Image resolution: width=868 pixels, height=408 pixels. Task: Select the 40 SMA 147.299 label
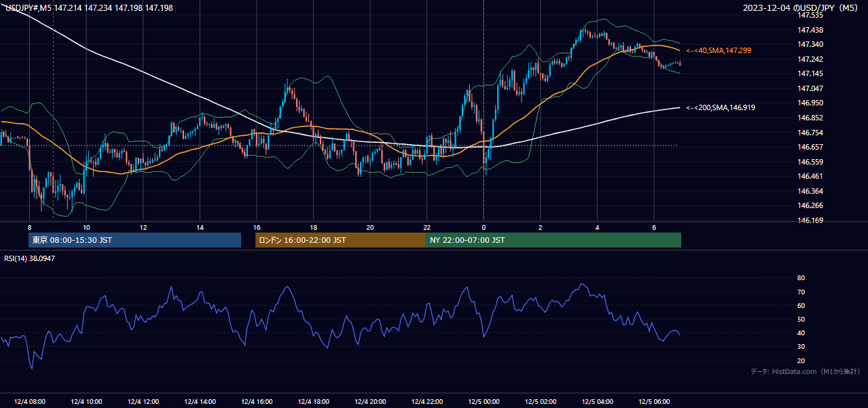point(719,50)
